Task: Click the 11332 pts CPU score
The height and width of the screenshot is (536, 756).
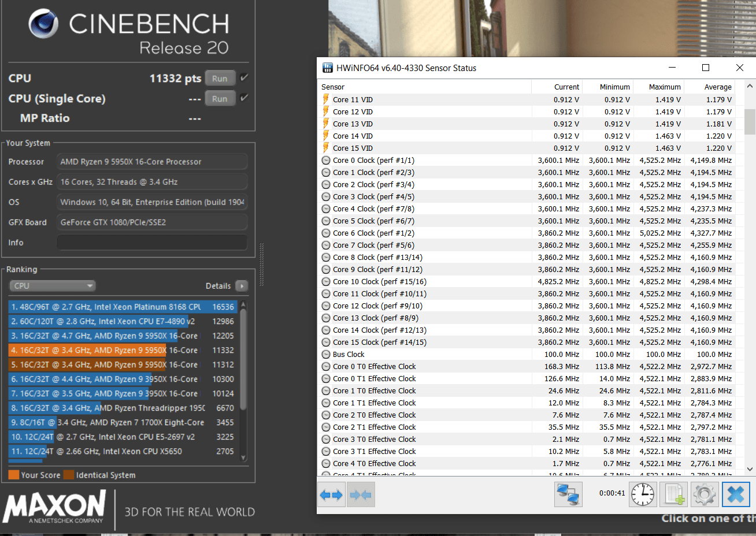Action: tap(175, 78)
